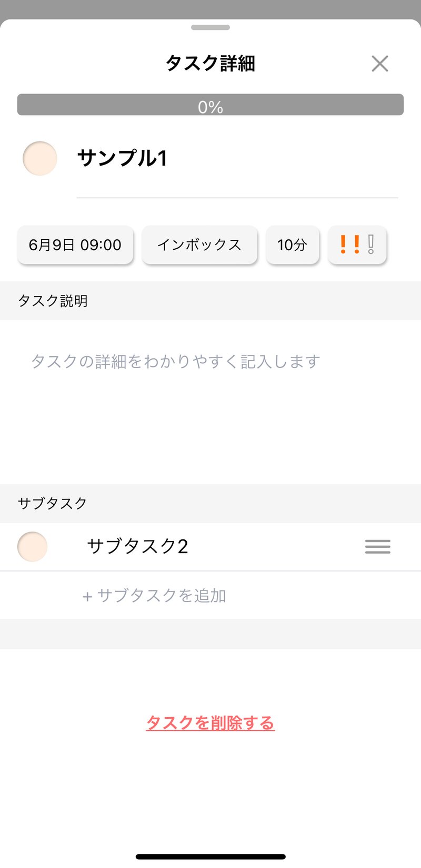Edit the サンプル1 task title field
Viewport: 421px width, 868px height.
tap(237, 158)
